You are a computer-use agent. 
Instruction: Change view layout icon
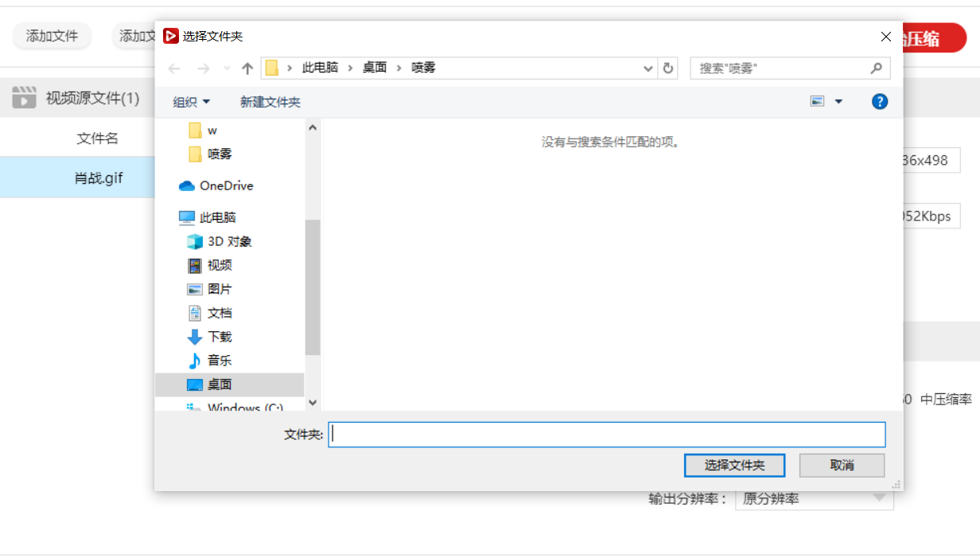pos(817,101)
